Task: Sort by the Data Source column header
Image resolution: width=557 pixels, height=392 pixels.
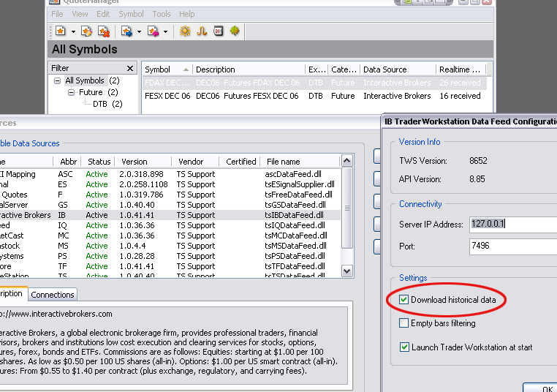Action: [x=398, y=69]
